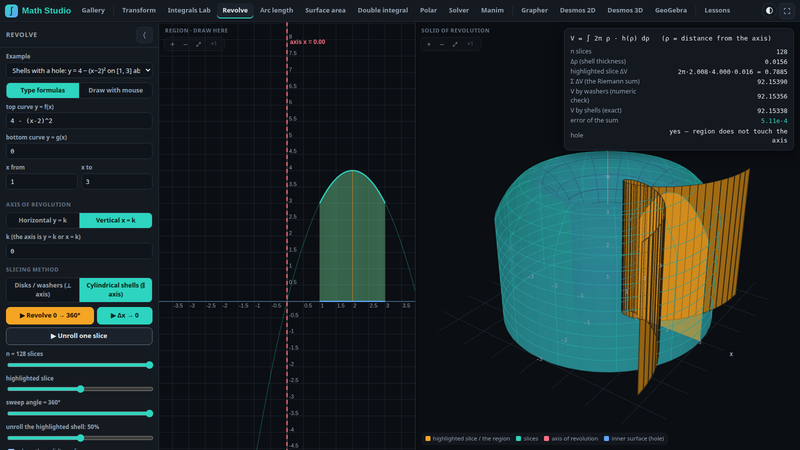This screenshot has height=450, width=800.
Task: Click the x to input field
Action: point(116,182)
